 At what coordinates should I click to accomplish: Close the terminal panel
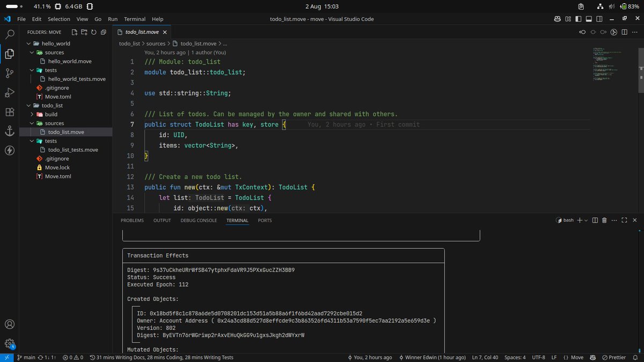(x=635, y=220)
